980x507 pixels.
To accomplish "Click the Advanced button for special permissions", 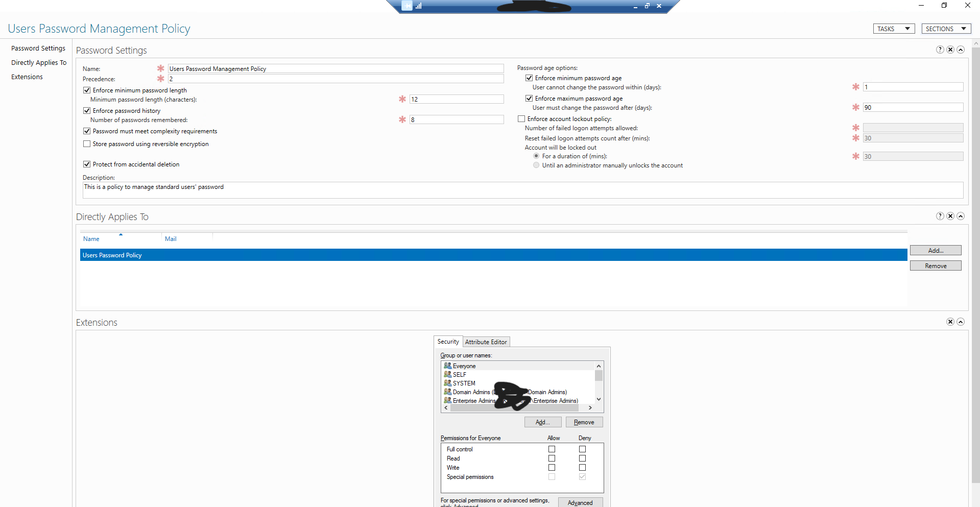I will 580,503.
